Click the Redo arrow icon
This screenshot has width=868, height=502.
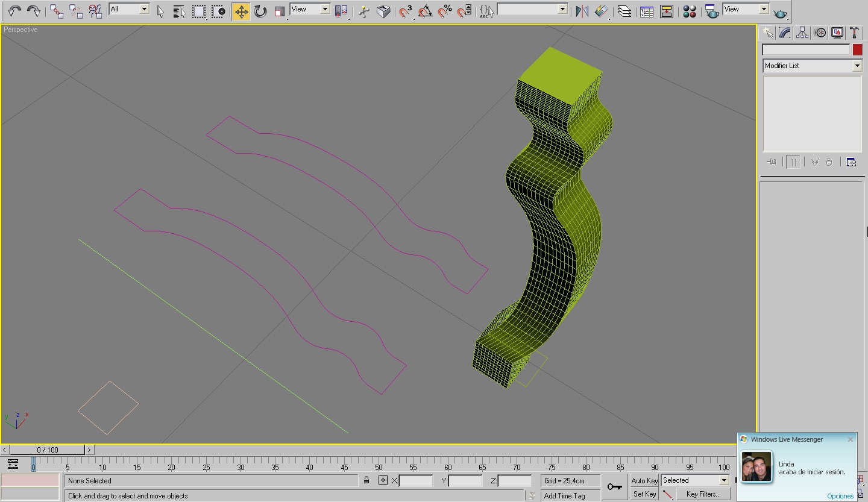[34, 11]
